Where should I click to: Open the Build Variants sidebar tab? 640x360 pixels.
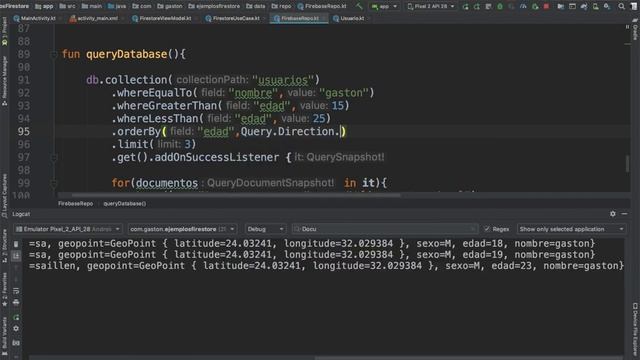(4, 336)
